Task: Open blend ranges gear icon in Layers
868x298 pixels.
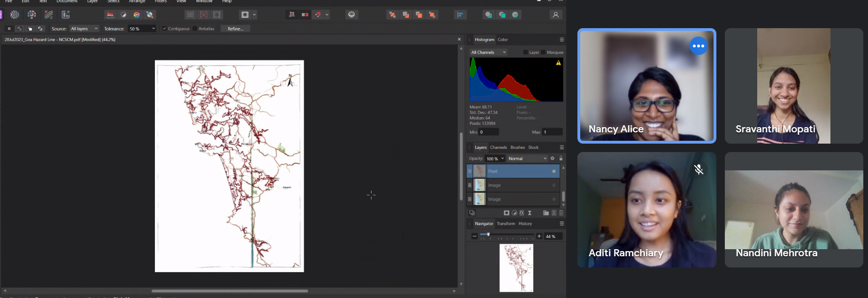Action: pyautogui.click(x=553, y=159)
